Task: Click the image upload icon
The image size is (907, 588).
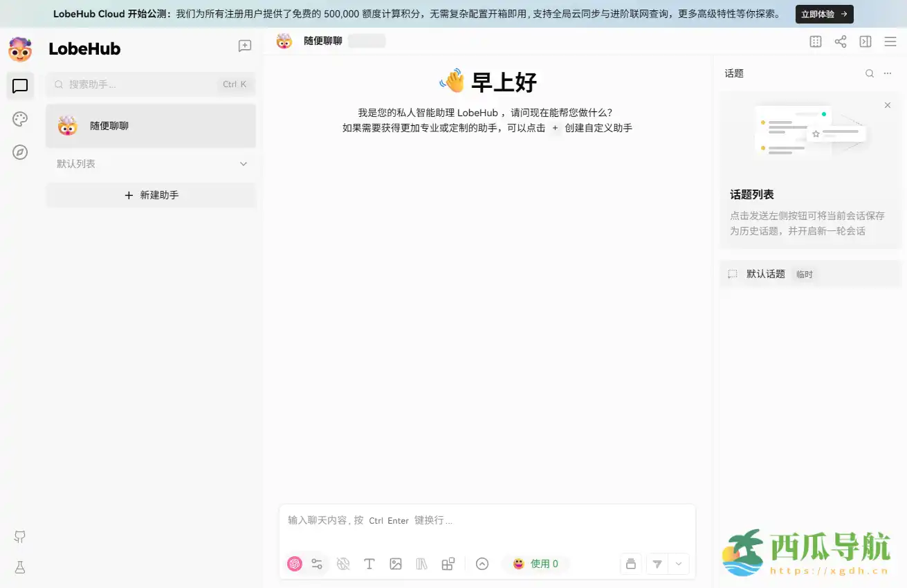Action: [x=396, y=564]
